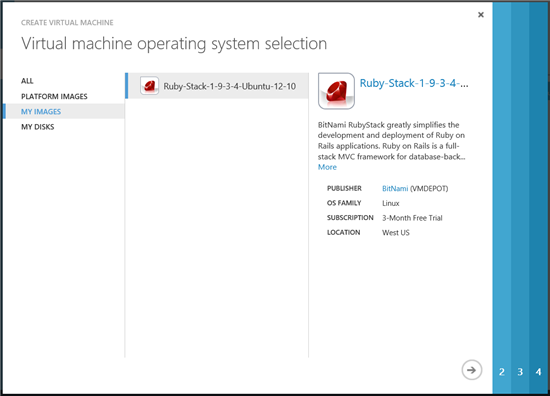Click the Linux OS family value
Image resolution: width=550 pixels, height=396 pixels.
pos(391,203)
